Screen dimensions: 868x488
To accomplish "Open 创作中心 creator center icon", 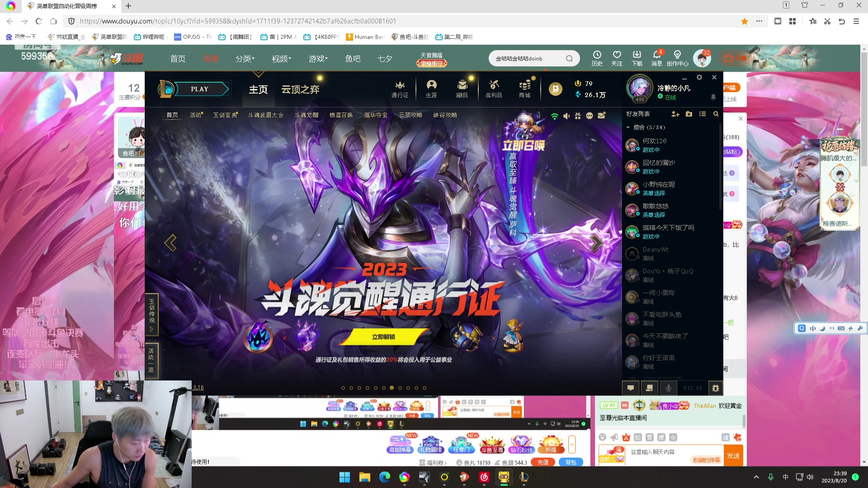I will [677, 58].
